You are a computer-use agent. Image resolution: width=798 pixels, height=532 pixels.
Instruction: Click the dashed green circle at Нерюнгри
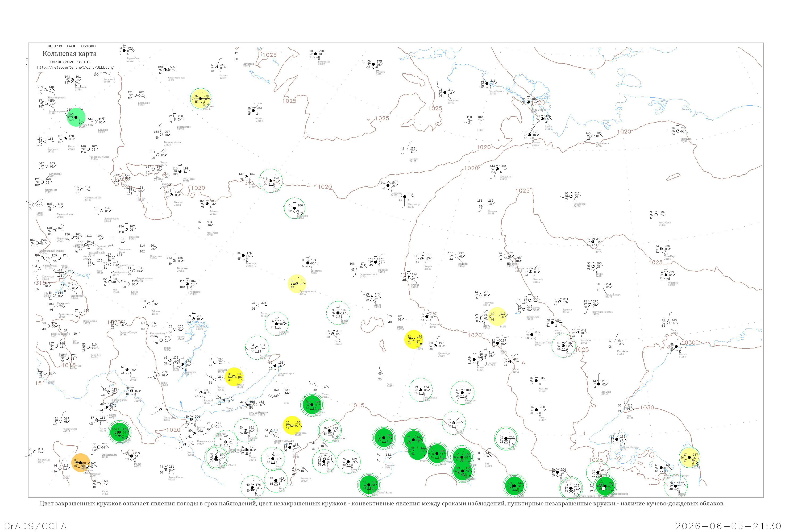click(x=463, y=393)
